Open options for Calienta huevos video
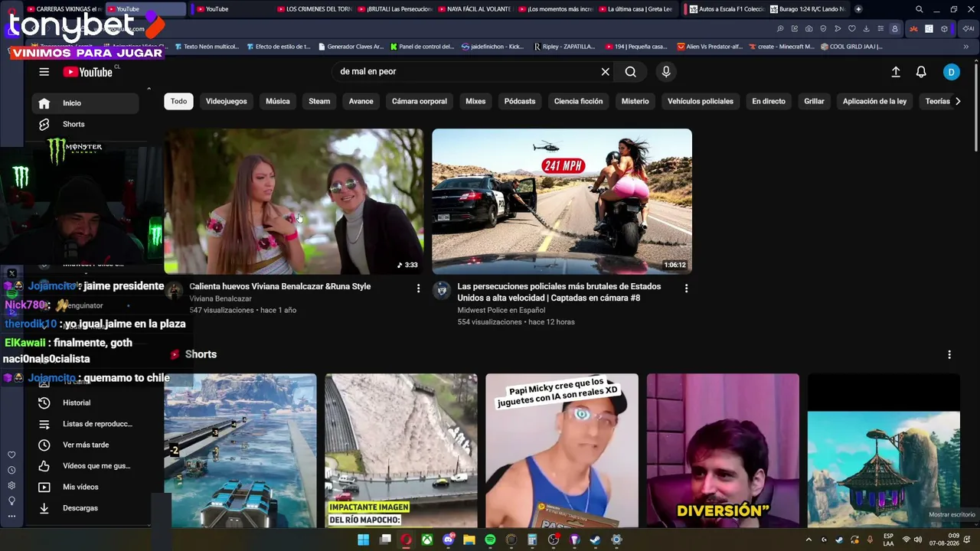This screenshot has height=551, width=980. coord(418,288)
